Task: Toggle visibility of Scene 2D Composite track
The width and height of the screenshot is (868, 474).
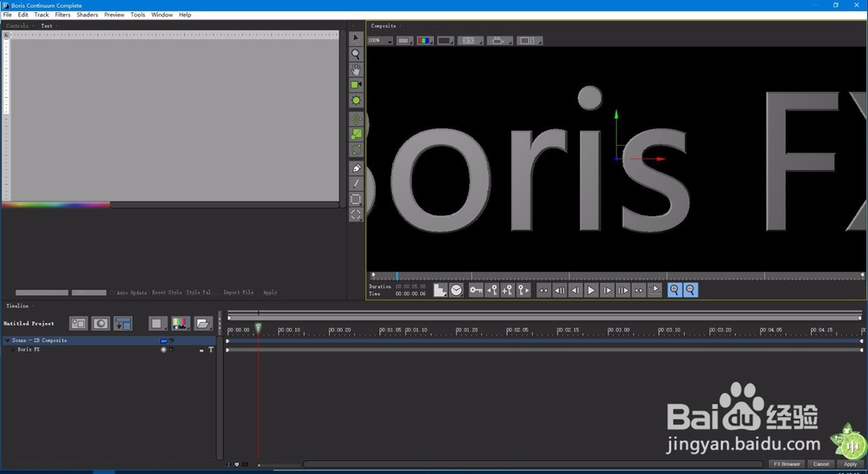Action: pyautogui.click(x=172, y=340)
